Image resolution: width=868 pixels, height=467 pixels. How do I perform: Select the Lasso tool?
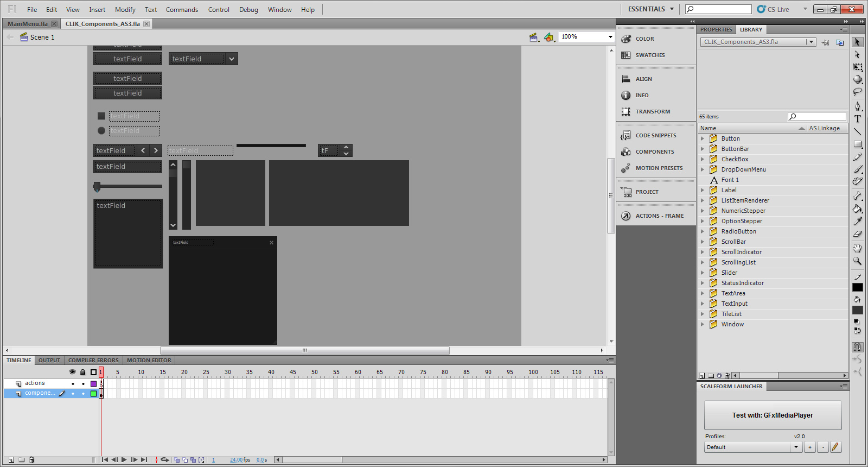tap(857, 92)
